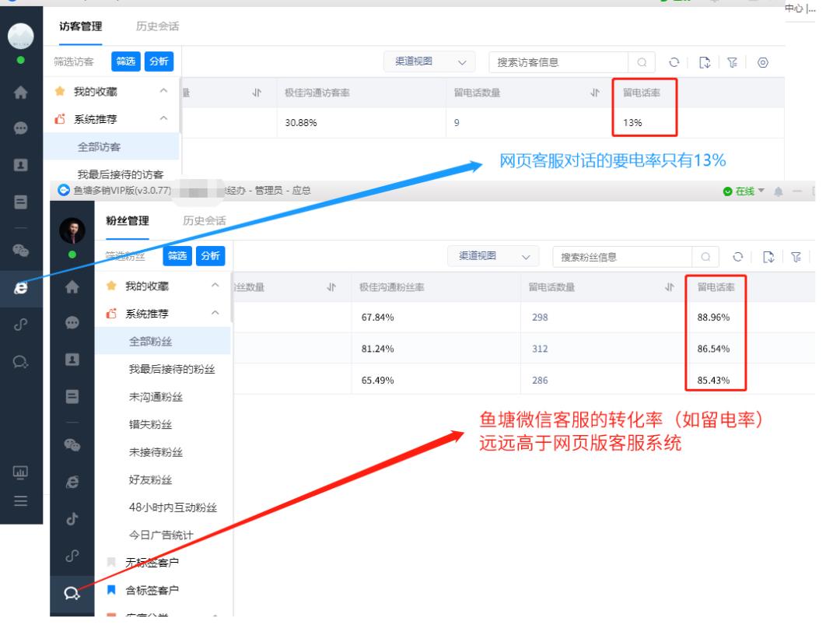The image size is (840, 625).
Task: Export data using the download icon
Action: click(x=768, y=258)
